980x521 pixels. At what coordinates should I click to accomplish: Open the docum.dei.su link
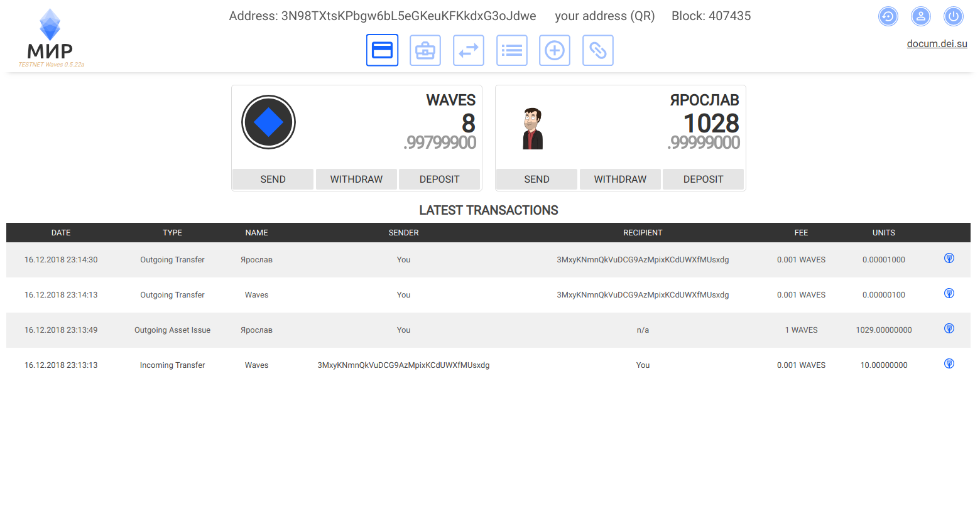(x=937, y=44)
